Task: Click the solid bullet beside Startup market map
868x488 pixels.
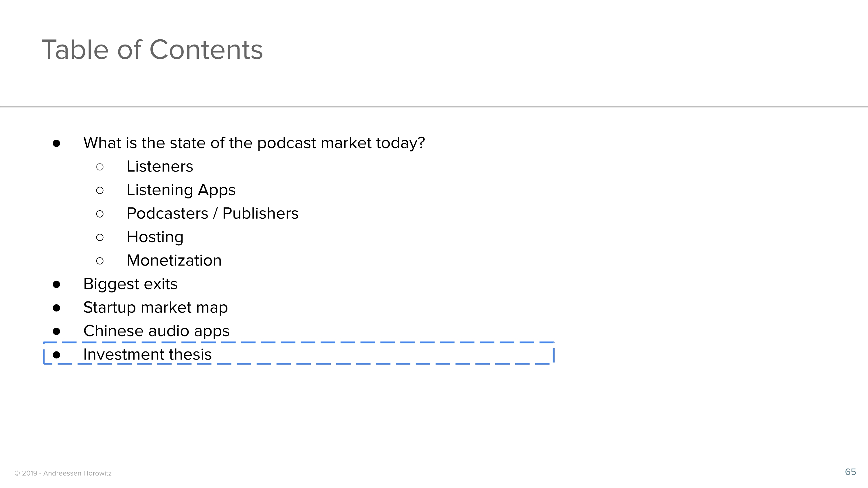Action: click(x=57, y=308)
